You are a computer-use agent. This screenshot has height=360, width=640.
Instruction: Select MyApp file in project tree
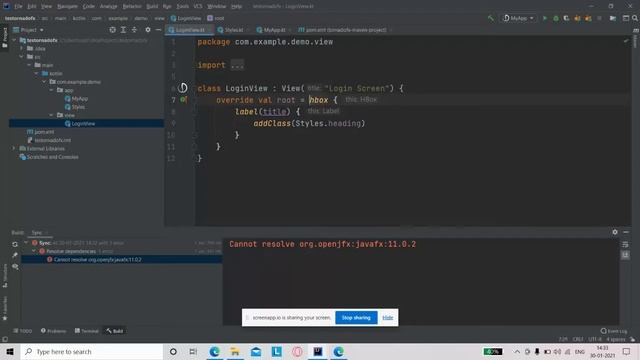[x=76, y=99]
